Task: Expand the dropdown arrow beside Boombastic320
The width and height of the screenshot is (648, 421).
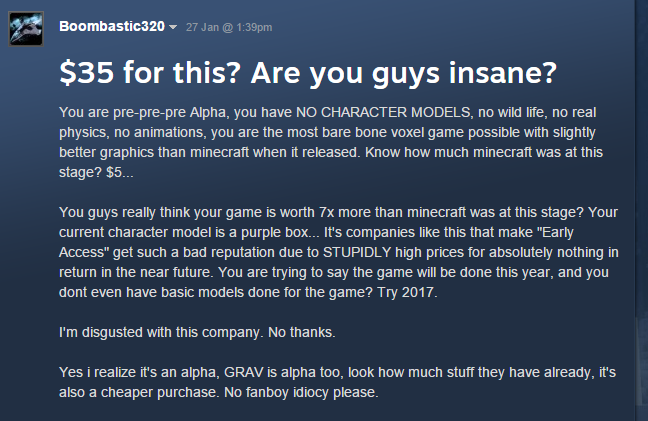Action: [173, 26]
